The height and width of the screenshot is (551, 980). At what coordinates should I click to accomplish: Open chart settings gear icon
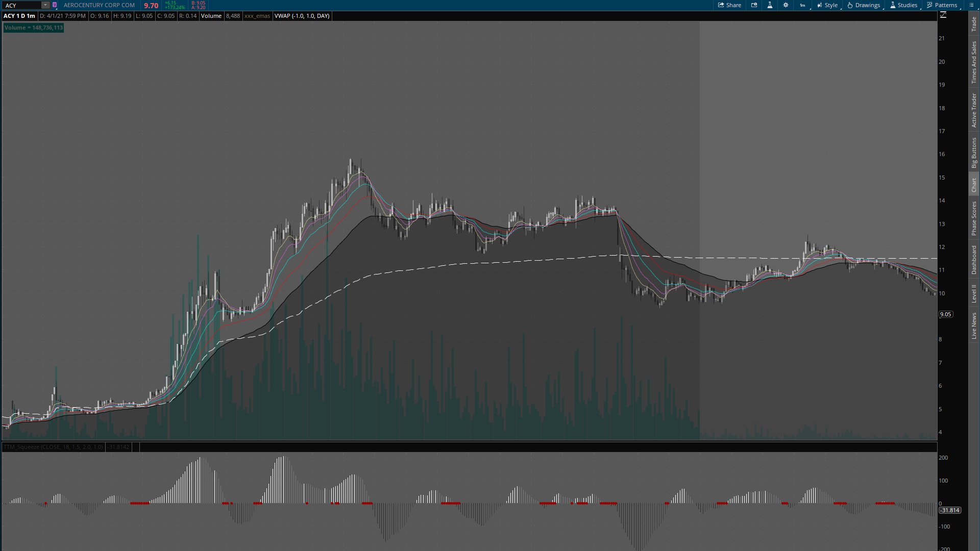pyautogui.click(x=786, y=5)
